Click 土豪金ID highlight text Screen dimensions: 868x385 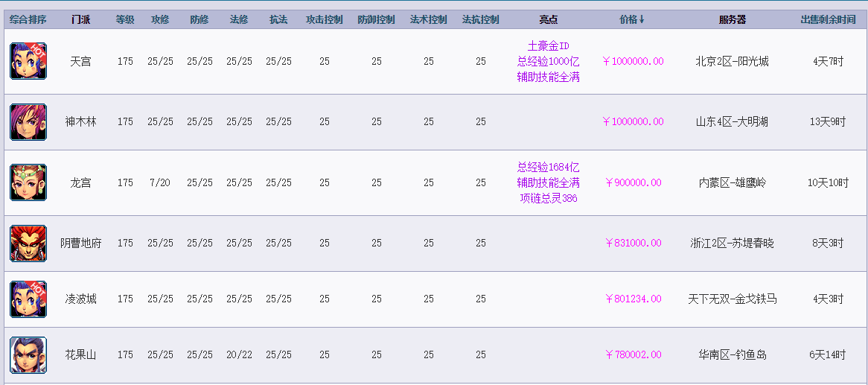pos(549,46)
